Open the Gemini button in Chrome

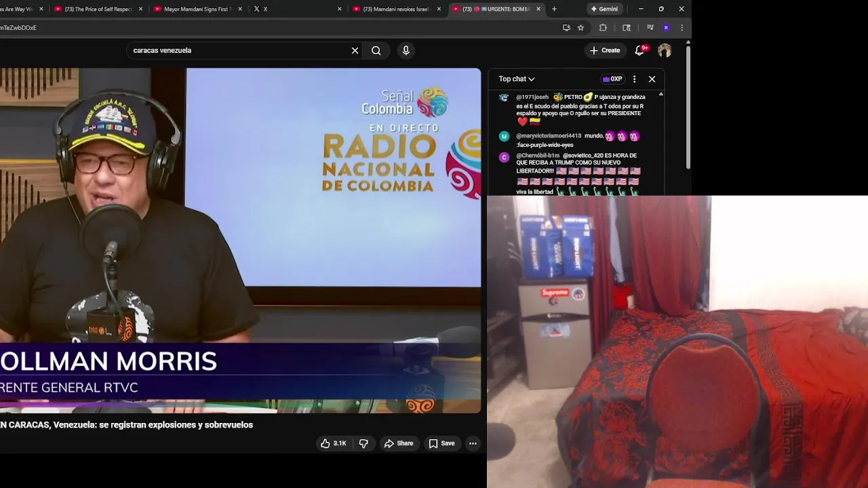(604, 9)
